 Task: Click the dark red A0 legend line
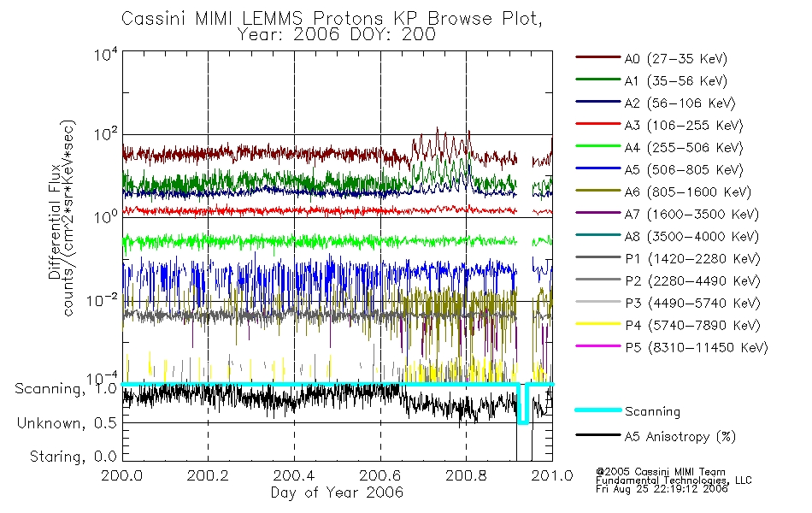pyautogui.click(x=598, y=57)
